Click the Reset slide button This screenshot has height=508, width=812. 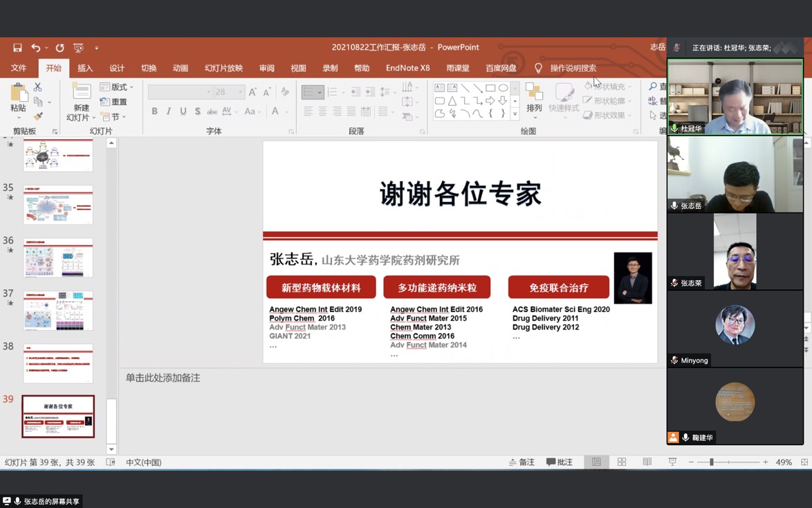coord(114,102)
